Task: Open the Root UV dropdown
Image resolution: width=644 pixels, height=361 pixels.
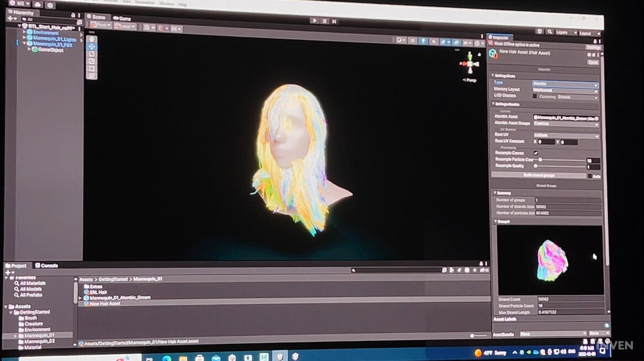Action: coord(565,135)
